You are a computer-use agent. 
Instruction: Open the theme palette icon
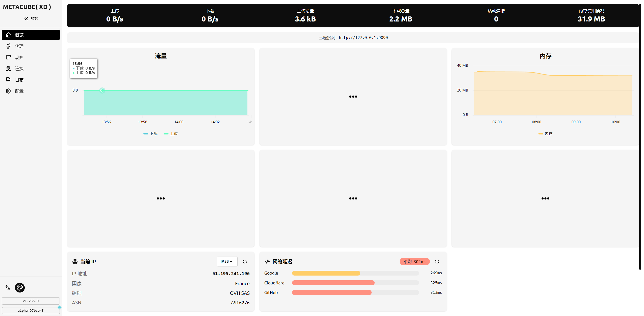point(20,288)
